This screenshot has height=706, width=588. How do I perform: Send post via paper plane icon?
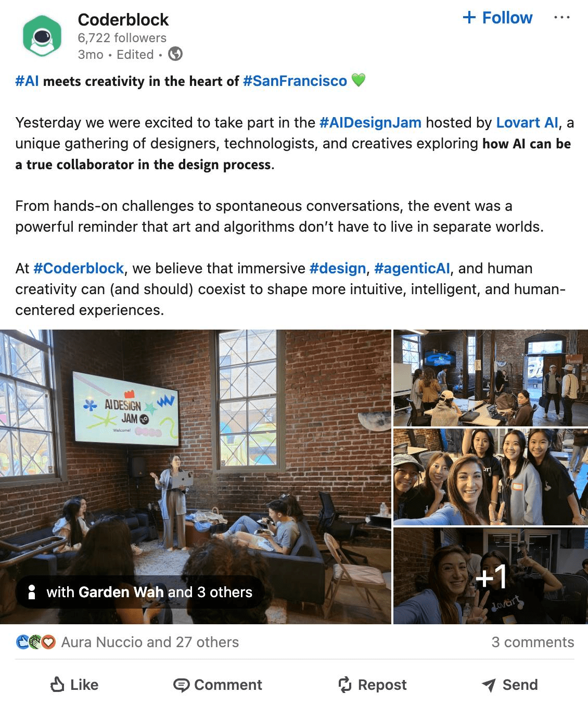[489, 685]
